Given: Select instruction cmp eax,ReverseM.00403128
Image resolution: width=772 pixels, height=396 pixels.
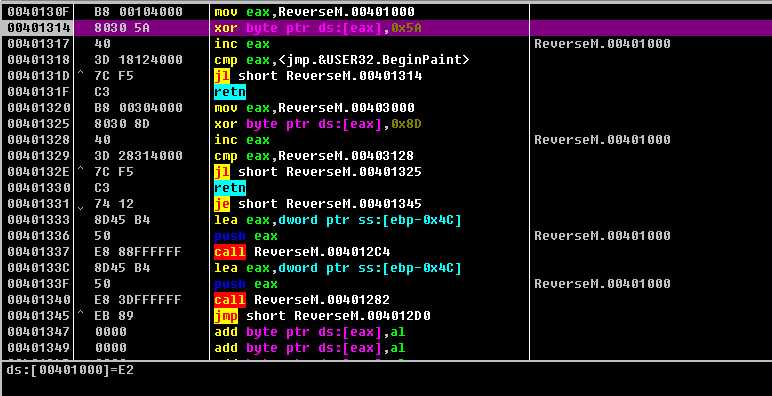Looking at the screenshot, I should 314,156.
